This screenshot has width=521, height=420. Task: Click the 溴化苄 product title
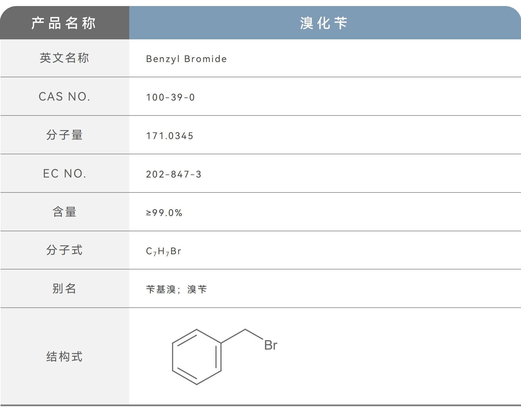point(324,23)
